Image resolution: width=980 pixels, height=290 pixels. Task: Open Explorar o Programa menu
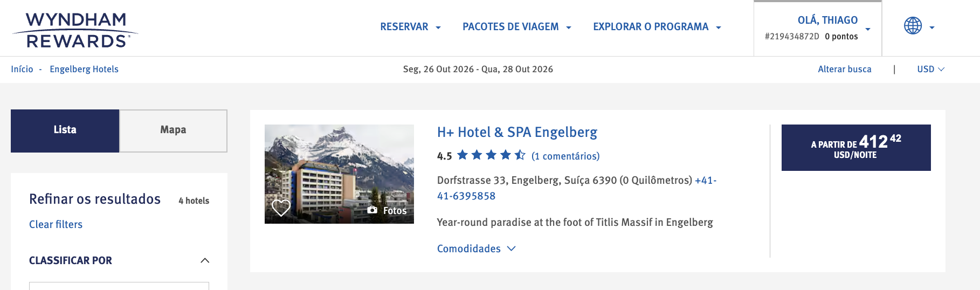point(657,27)
